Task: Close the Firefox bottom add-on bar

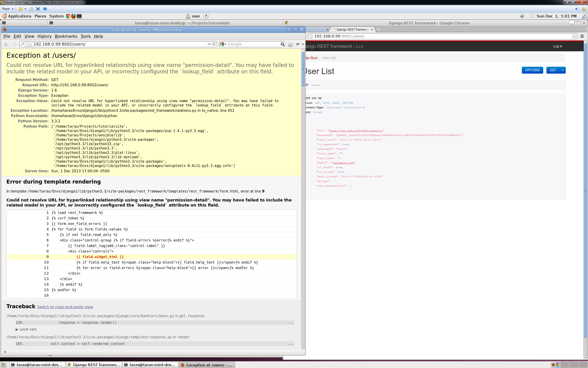Action: click(5, 352)
